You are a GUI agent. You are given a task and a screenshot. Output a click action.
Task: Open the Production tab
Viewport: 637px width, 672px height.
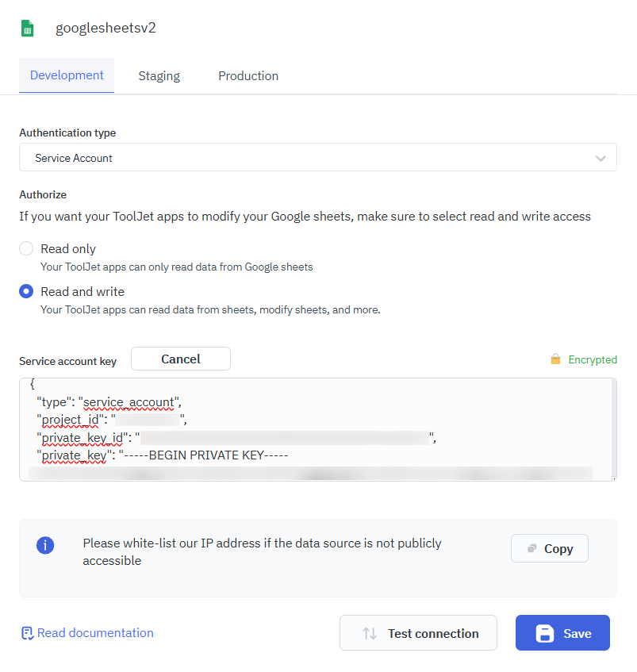(248, 75)
